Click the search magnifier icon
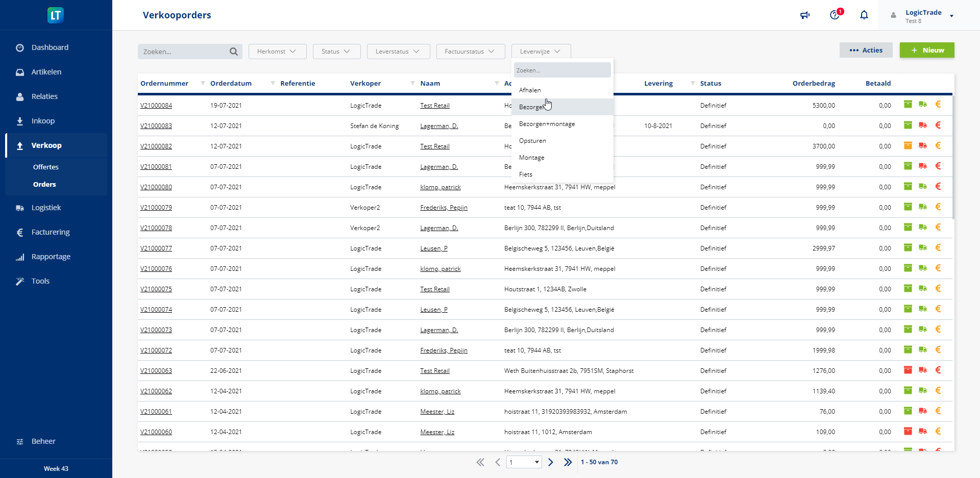This screenshot has height=478, width=980. [234, 52]
